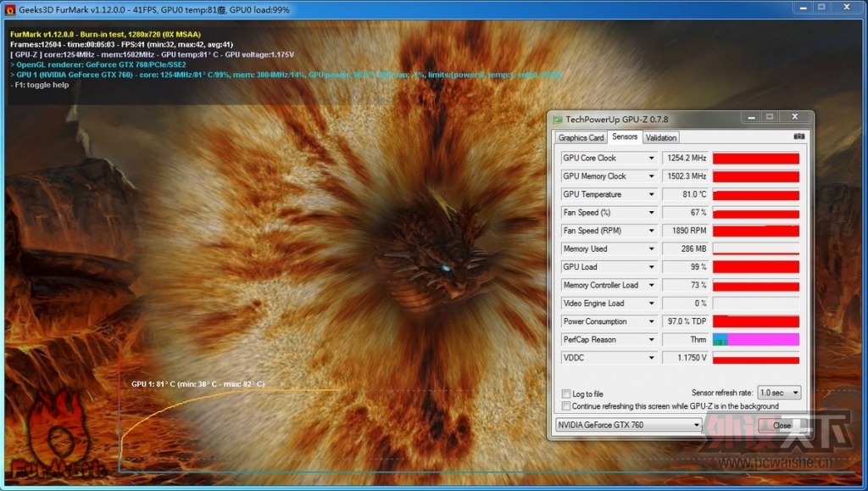
Task: Click the 67 % fan speed value
Action: (685, 213)
